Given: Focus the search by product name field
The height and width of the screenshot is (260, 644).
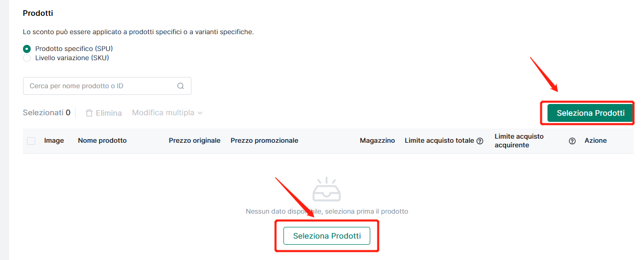Looking at the screenshot, I should tap(107, 86).
